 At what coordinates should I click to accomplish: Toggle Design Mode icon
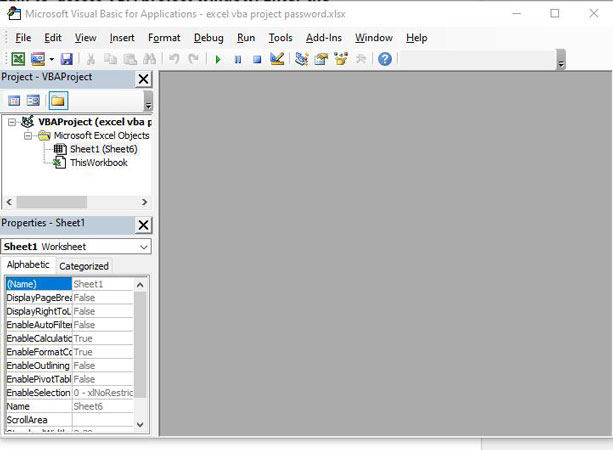(277, 59)
